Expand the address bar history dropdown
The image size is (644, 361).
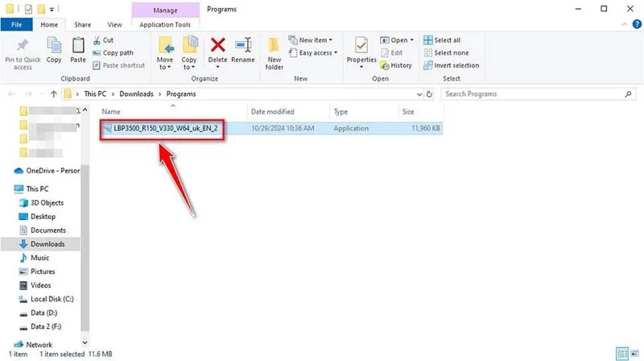click(x=419, y=94)
